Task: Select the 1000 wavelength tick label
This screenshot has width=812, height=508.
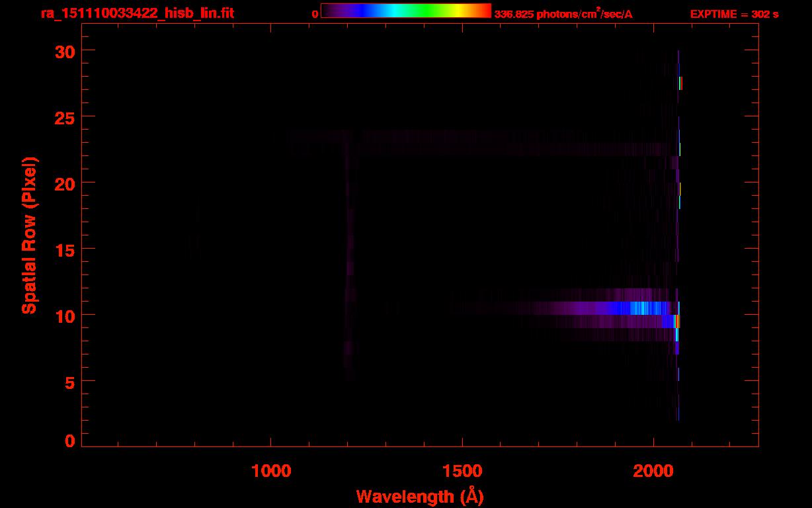Action: [x=270, y=471]
